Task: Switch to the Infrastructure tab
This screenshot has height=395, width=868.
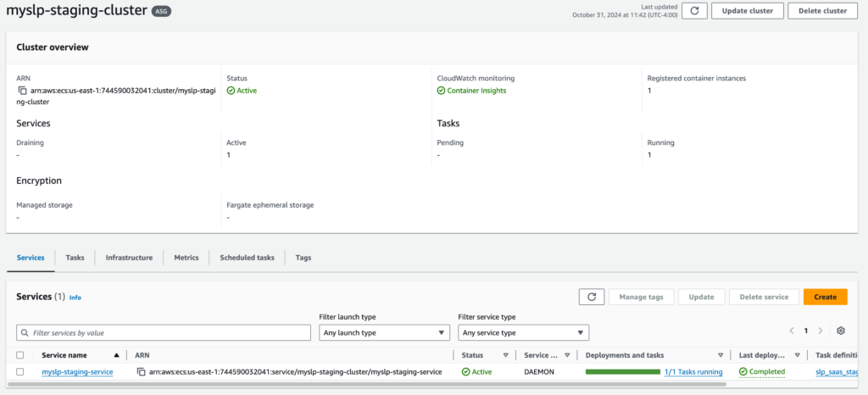Action: coord(129,258)
